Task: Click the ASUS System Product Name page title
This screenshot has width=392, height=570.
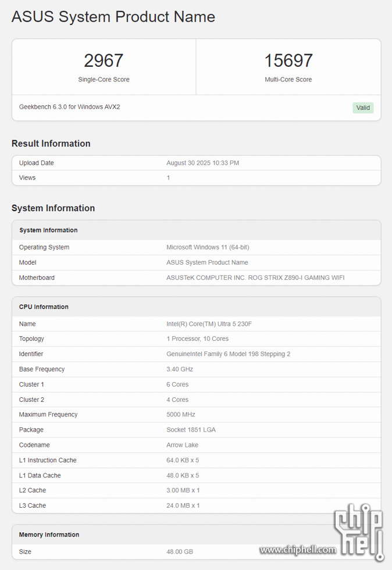Action: (113, 17)
